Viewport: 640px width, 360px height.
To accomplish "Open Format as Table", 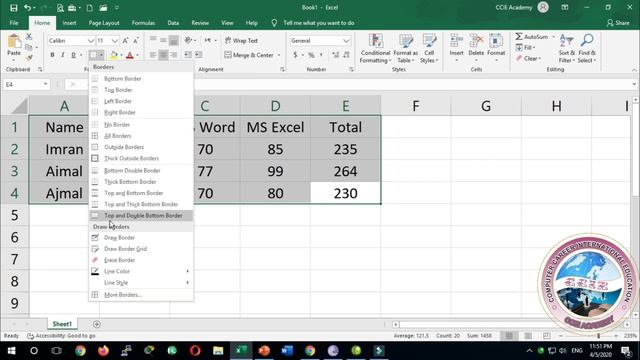I will [x=406, y=49].
